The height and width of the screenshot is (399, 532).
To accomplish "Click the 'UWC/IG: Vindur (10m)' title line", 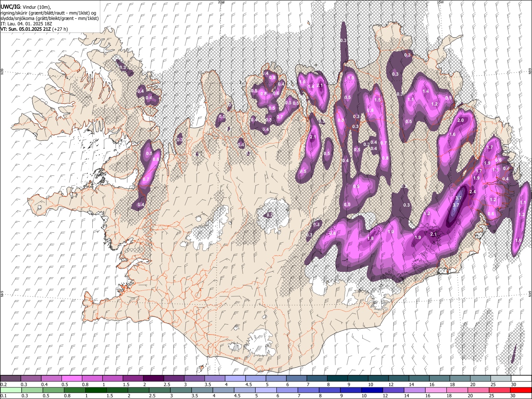I will coord(26,7).
